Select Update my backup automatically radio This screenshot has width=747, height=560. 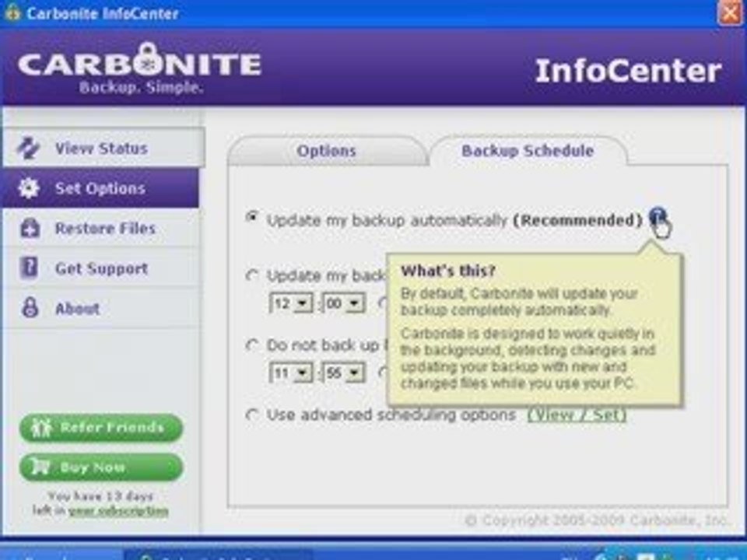pos(252,217)
